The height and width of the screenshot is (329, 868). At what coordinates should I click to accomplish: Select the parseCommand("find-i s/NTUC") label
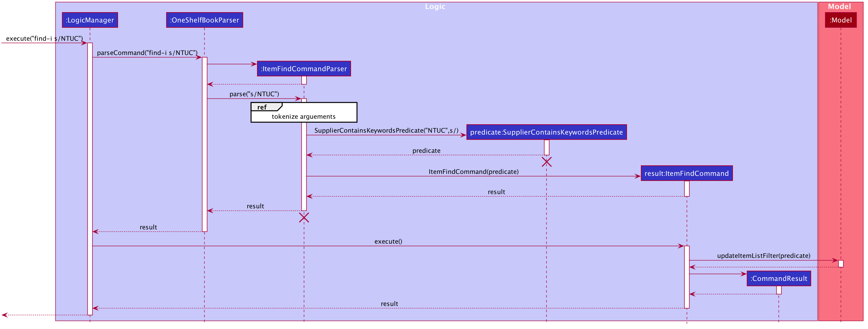coord(147,53)
